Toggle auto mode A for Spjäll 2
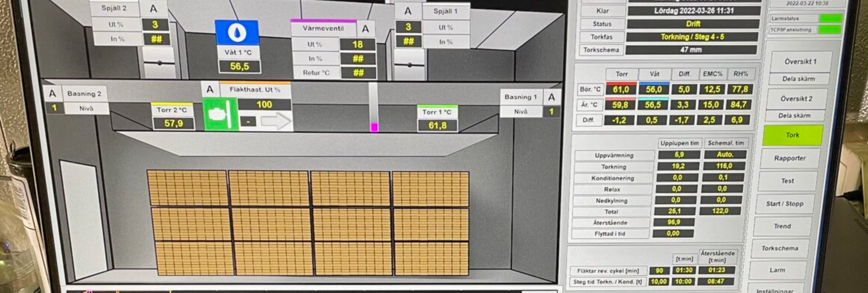The width and height of the screenshot is (868, 293). point(154,9)
